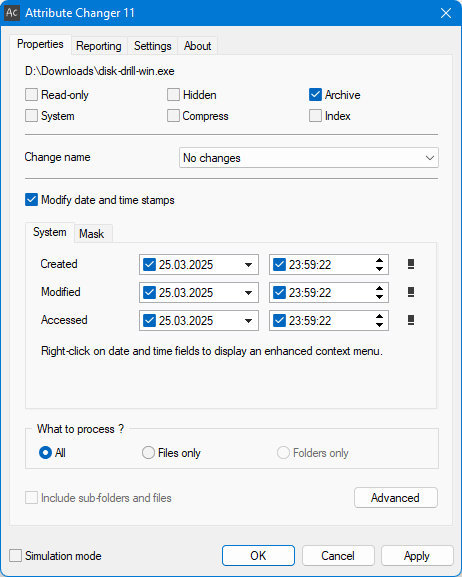Open the Change name dropdown
462x577 pixels.
(x=308, y=158)
